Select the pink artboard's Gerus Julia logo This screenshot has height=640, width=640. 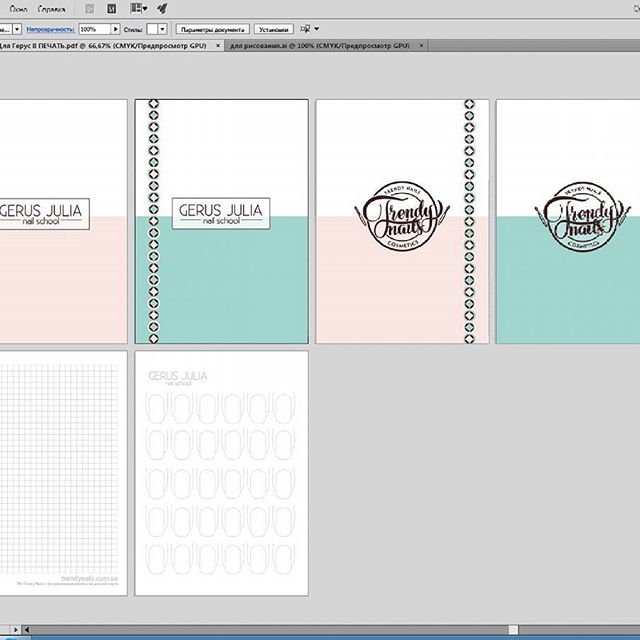pos(44,213)
